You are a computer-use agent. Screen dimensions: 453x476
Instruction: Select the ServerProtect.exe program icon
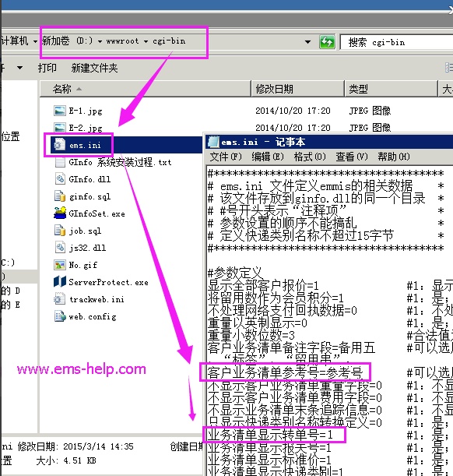coord(60,282)
